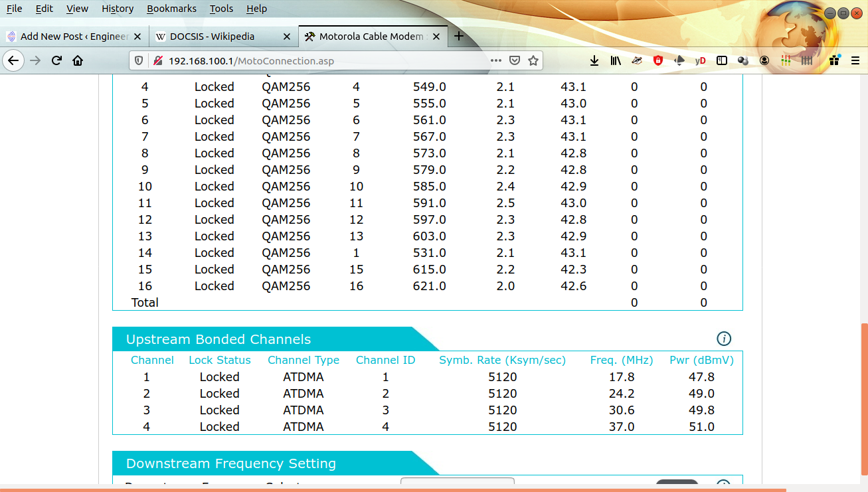Click the red shield lock extension icon
This screenshot has height=492, width=868.
pos(658,60)
